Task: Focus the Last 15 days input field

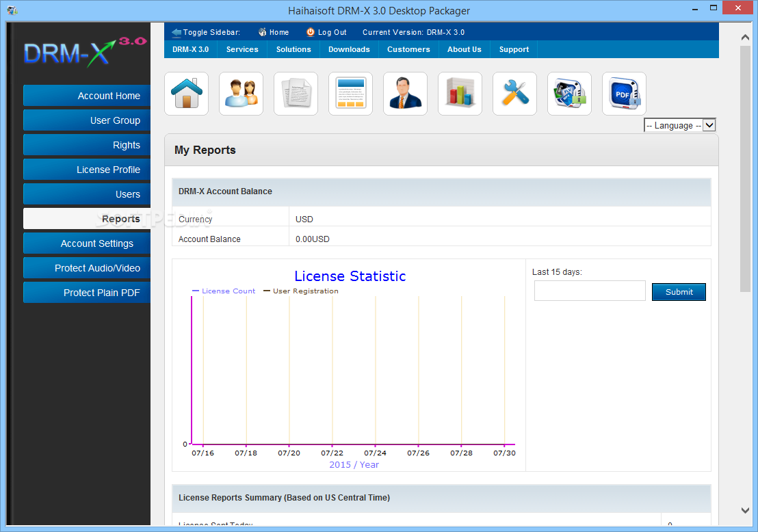Action: 590,291
